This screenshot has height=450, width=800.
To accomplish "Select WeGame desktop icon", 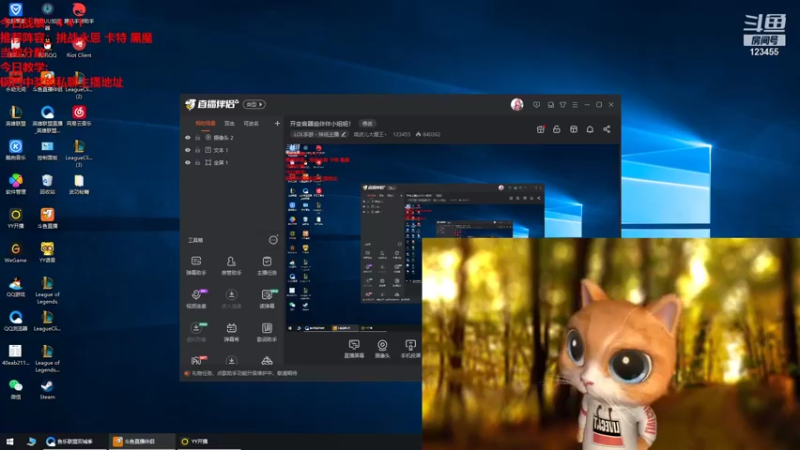I will click(x=16, y=253).
